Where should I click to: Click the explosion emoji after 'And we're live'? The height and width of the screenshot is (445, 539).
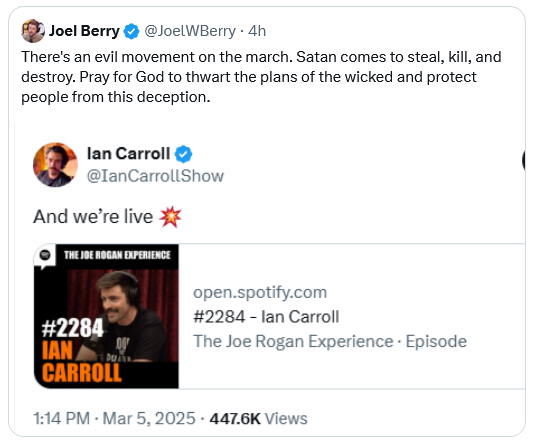coord(170,217)
